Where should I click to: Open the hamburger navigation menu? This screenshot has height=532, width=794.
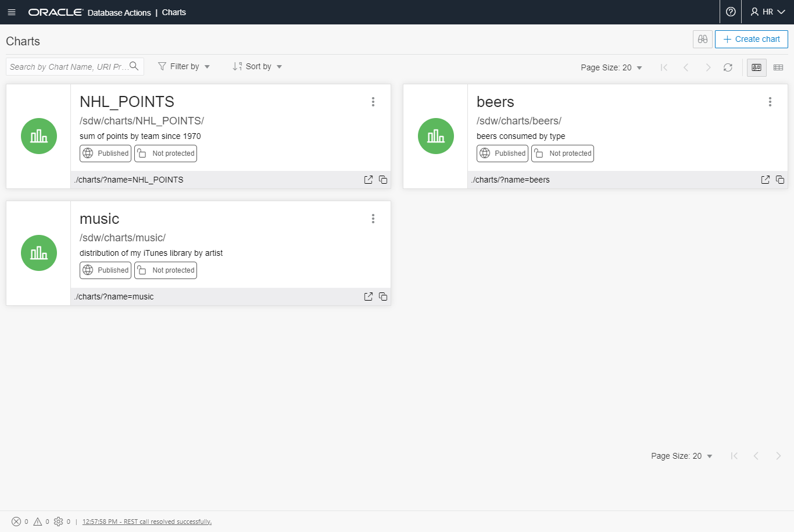point(12,12)
